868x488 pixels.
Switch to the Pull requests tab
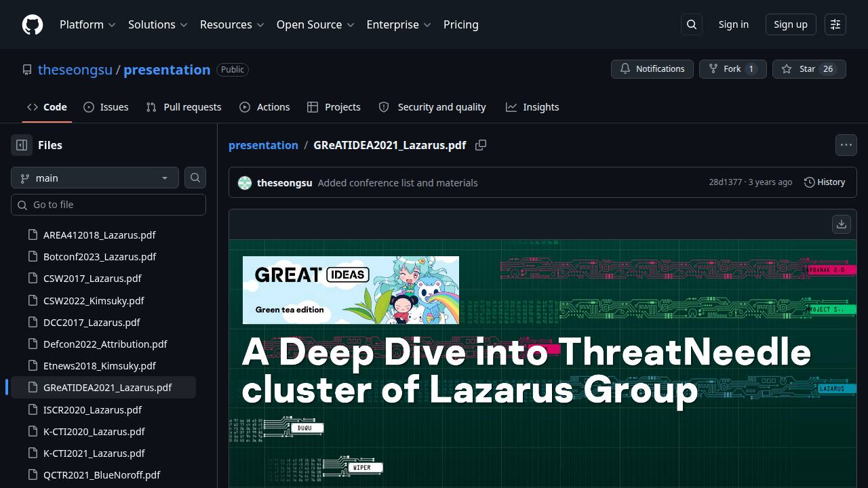[184, 107]
